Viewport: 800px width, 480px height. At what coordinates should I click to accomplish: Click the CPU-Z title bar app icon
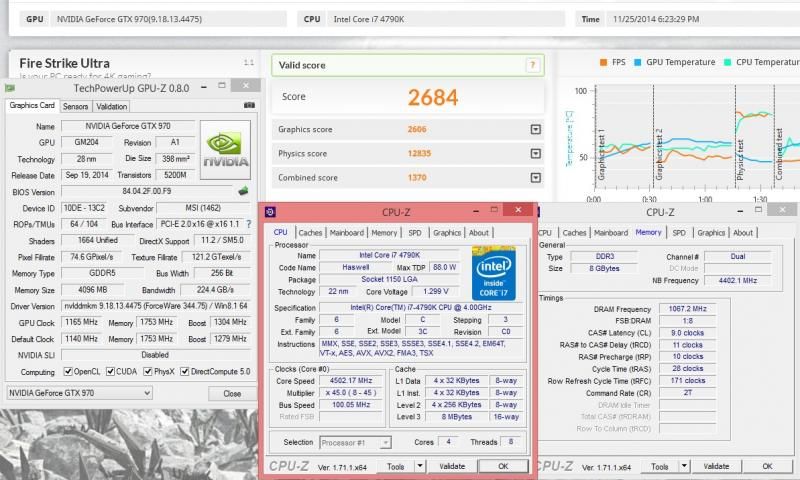[270, 212]
